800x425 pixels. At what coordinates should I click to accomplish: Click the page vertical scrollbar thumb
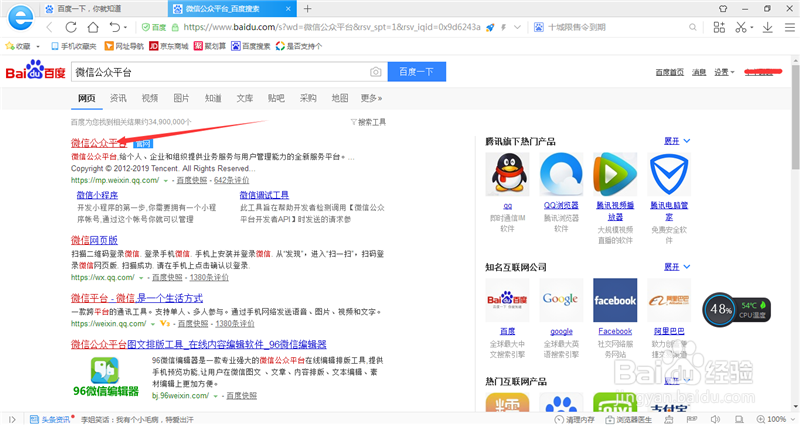coord(795,117)
